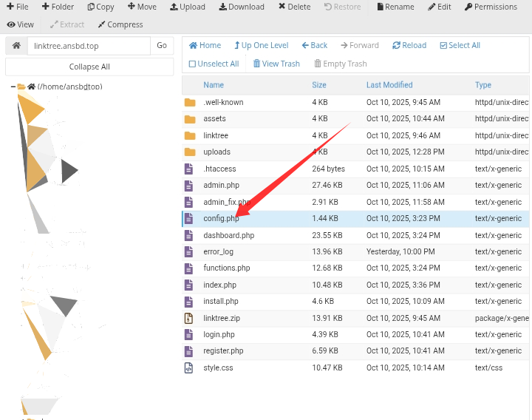Click the Compress tool
Image resolution: width=532 pixels, height=420 pixels.
[x=120, y=24]
